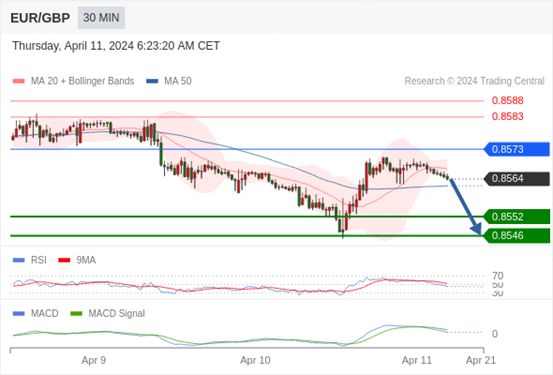The image size is (553, 375).
Task: Click the green 0.8552 support price tag
Action: tap(517, 217)
